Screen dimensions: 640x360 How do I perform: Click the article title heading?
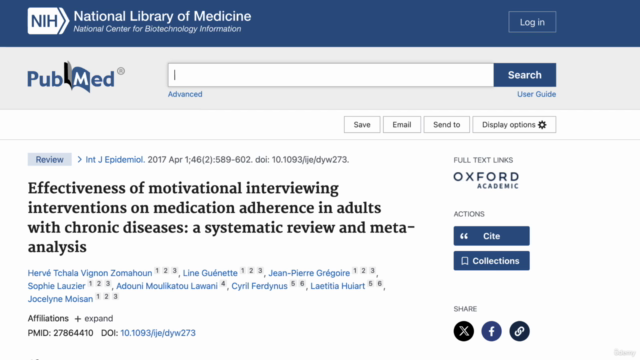221,218
